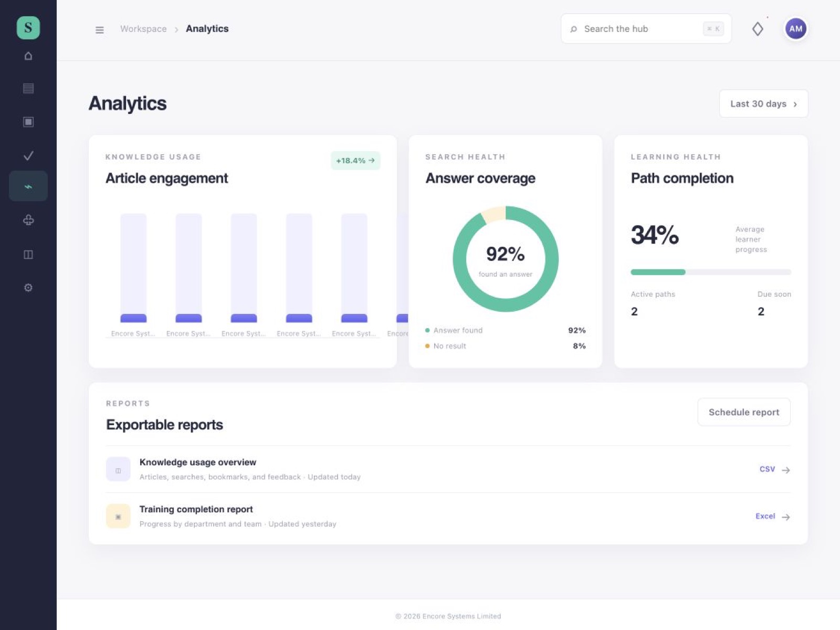Click the Due soon label
The image size is (840, 630).
pyautogui.click(x=774, y=294)
